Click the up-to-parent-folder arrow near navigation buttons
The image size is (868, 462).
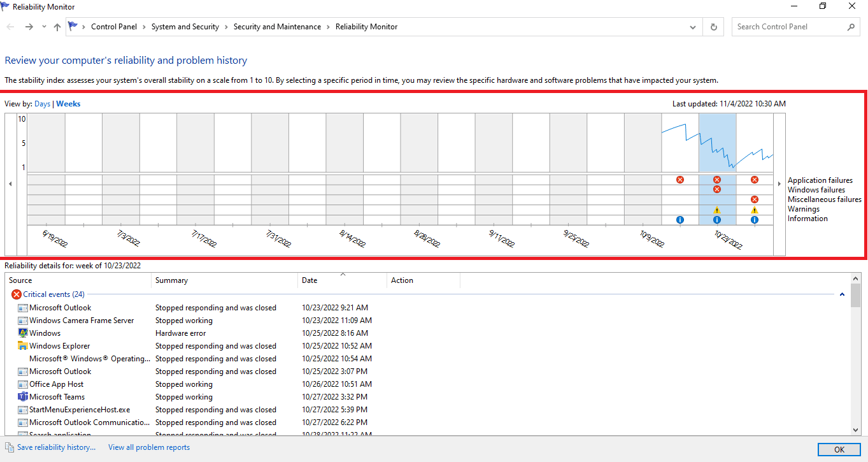57,26
